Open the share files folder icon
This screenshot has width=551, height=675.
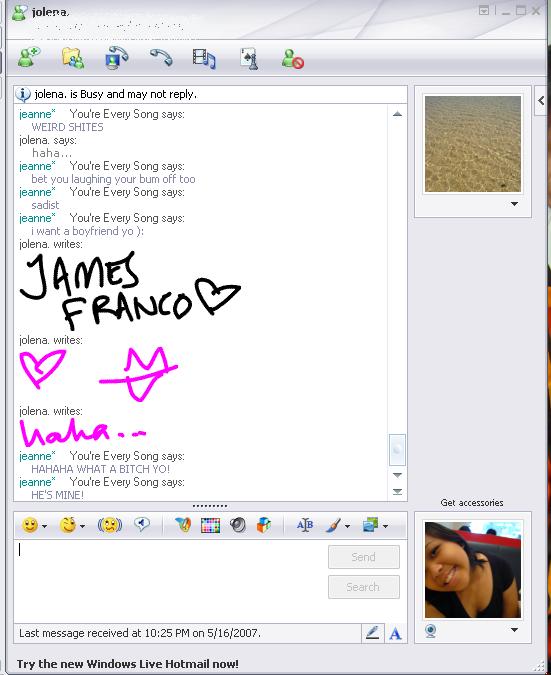73,58
